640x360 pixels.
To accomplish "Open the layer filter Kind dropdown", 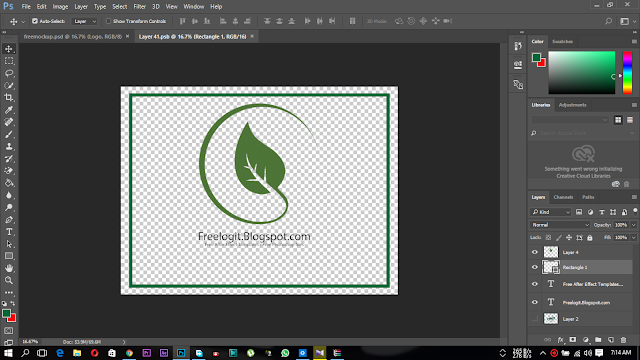I will click(x=550, y=212).
